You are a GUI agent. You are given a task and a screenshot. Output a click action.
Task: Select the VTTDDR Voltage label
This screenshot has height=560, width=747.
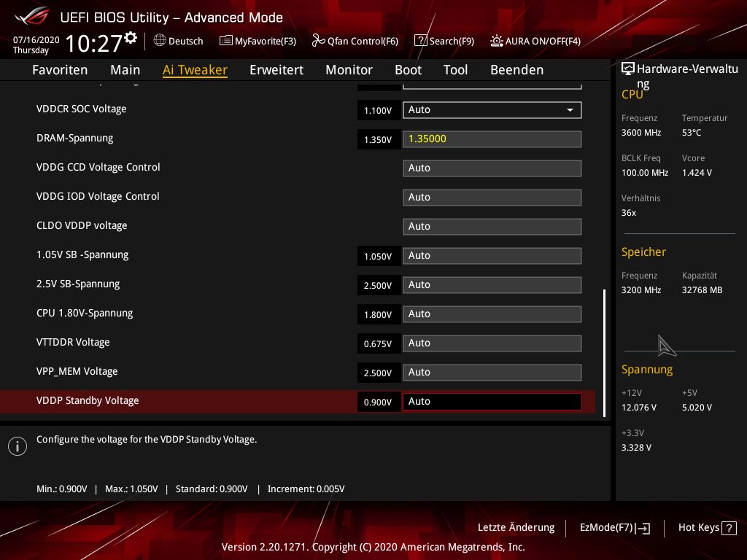(x=73, y=342)
